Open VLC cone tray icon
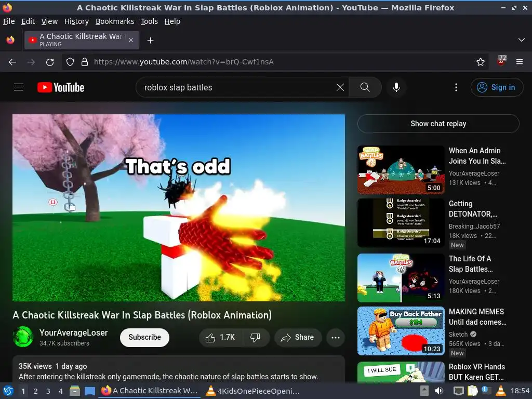This screenshot has height=399, width=532. pyautogui.click(x=500, y=391)
